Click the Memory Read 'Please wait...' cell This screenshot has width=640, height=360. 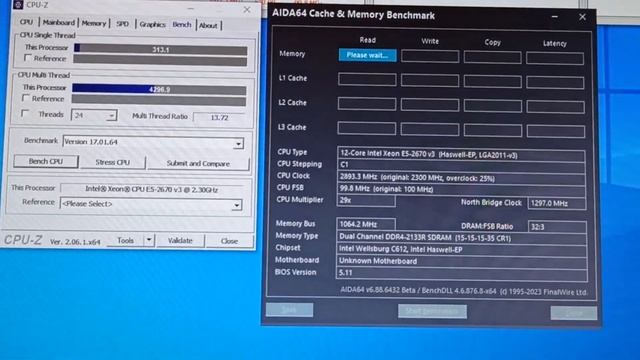point(367,55)
